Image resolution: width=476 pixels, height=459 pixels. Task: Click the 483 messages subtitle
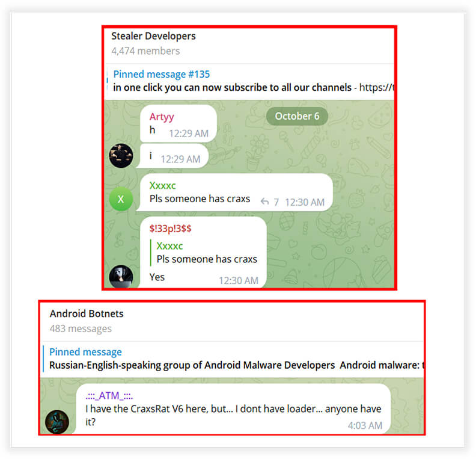[x=81, y=328]
